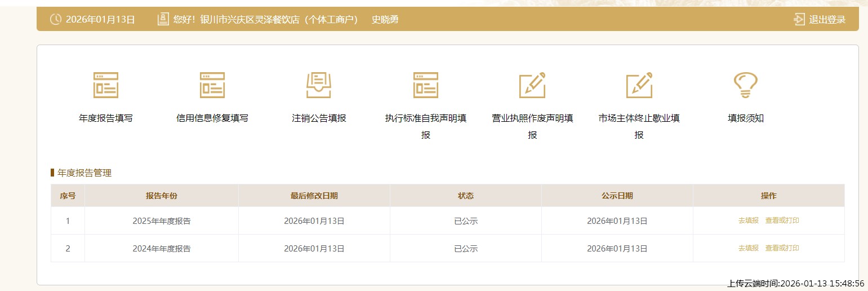Screen dimensions: 868x291
Task: Click 去填报 for the 2025年度报告 row
Action: pyautogui.click(x=748, y=221)
